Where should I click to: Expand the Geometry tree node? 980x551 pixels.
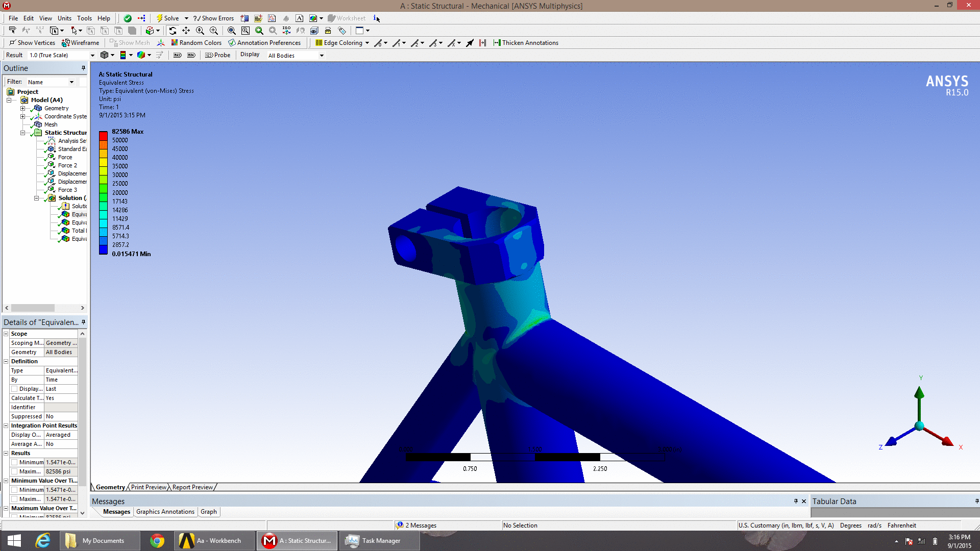(x=22, y=108)
